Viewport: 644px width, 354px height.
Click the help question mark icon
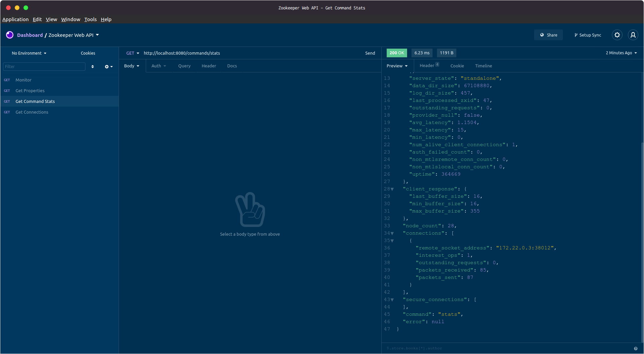click(x=635, y=348)
